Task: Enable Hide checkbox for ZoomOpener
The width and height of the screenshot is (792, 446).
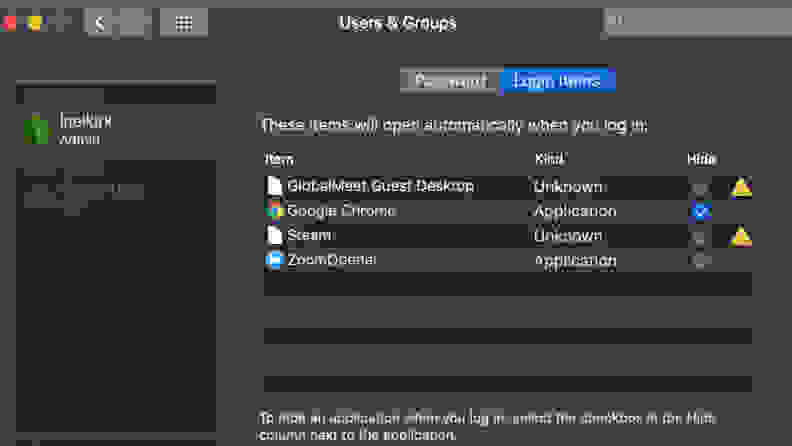Action: pos(700,261)
